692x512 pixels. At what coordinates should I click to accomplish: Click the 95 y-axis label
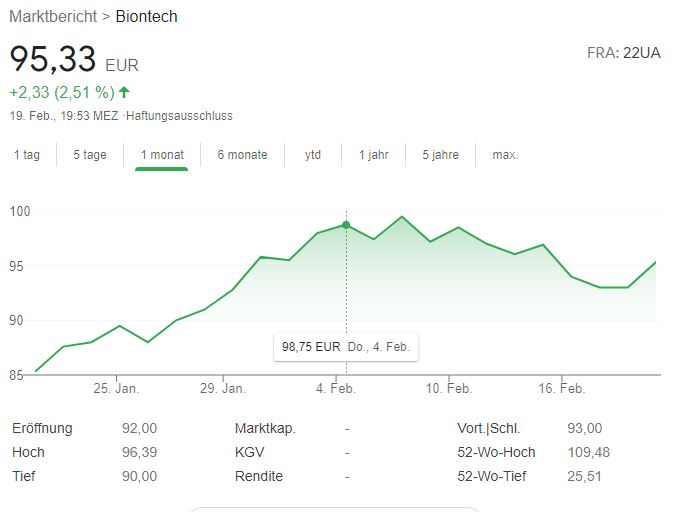point(16,267)
